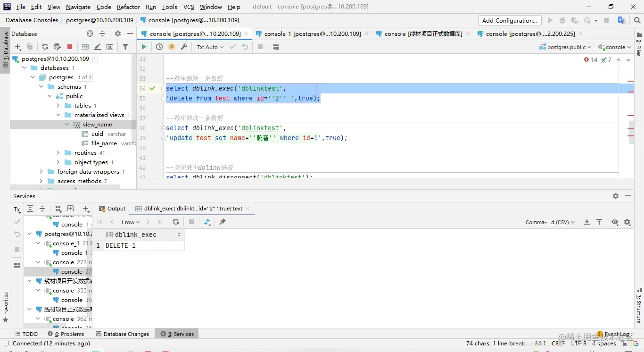Viewport: 644px width, 352px height.
Task: Select the uuid varchar column
Action: 104,134
